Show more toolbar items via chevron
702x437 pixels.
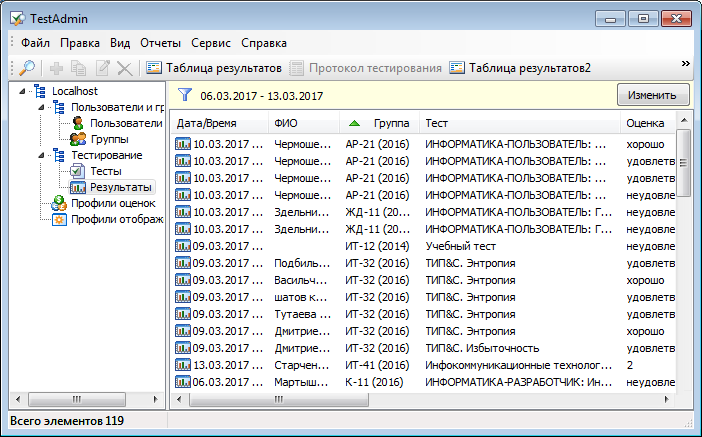tap(685, 64)
